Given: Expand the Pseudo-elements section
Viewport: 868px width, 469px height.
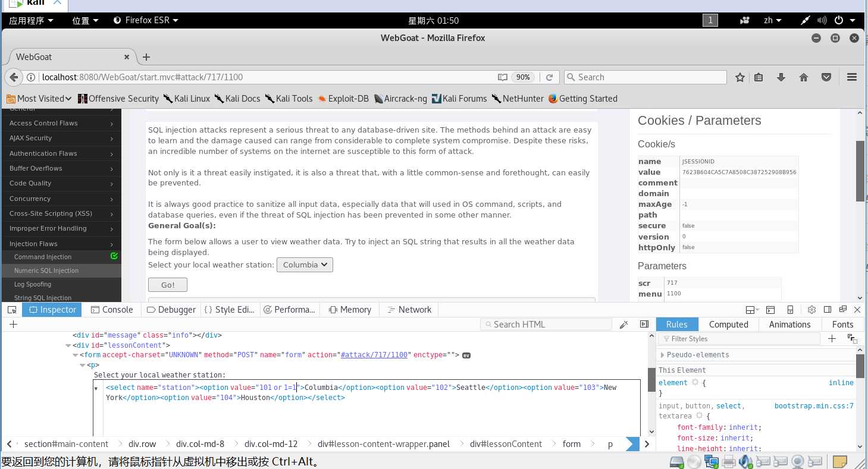Looking at the screenshot, I should tap(663, 355).
